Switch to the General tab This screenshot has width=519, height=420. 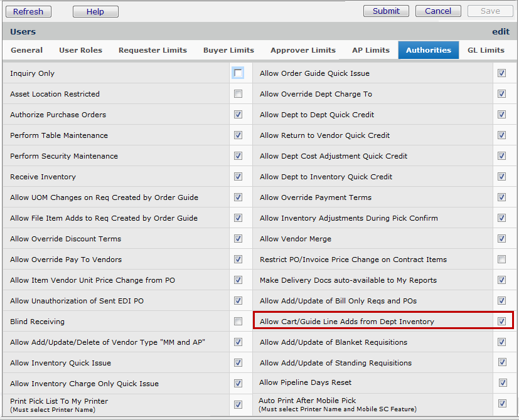pos(27,50)
